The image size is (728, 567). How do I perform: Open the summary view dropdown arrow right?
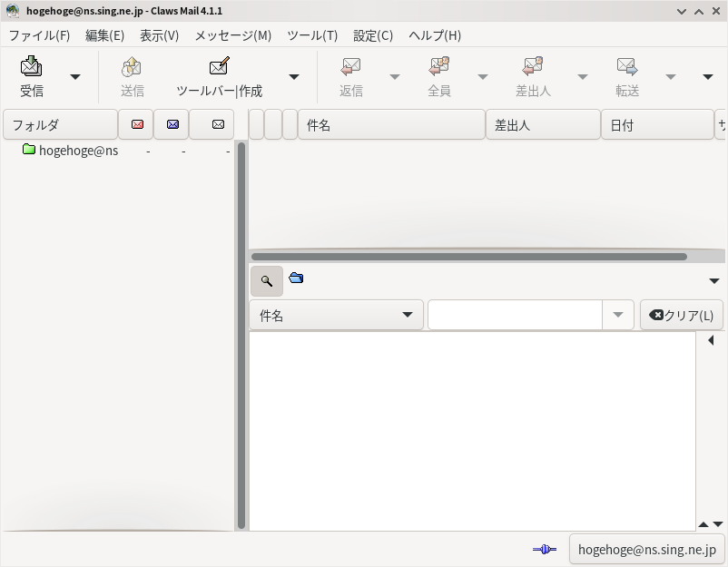point(714,280)
